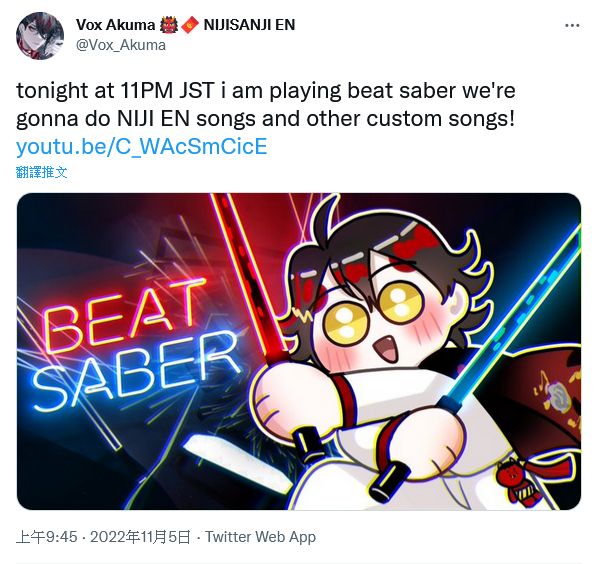Open the three-dot more options menu
598x564 pixels.
pyautogui.click(x=572, y=26)
